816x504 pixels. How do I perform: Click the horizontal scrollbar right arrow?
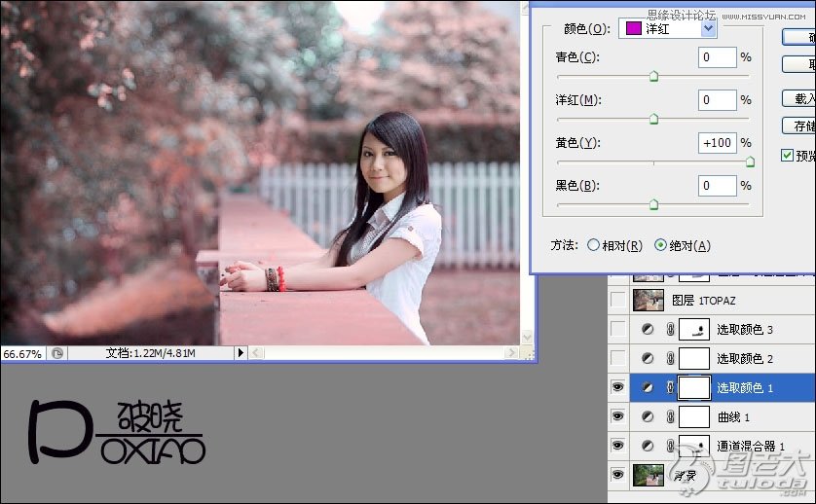511,353
